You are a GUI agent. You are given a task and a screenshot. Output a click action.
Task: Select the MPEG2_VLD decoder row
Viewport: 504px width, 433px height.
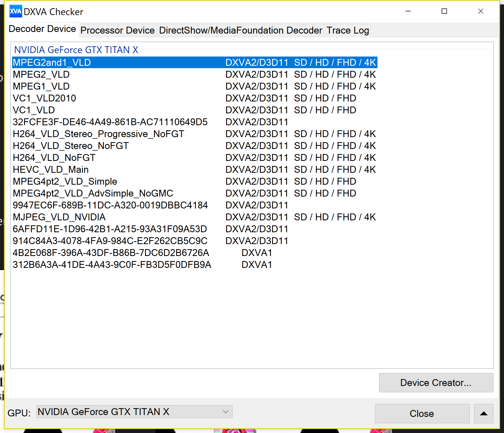(195, 75)
